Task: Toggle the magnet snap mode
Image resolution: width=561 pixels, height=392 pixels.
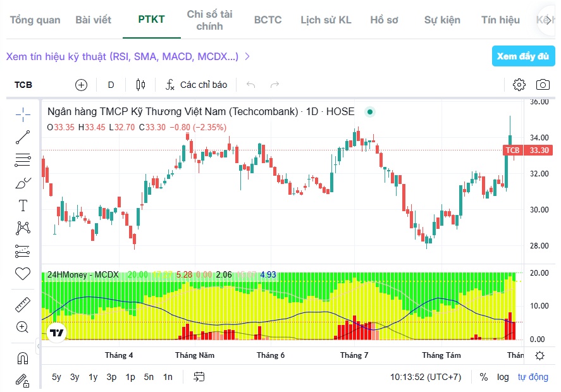Action: [x=23, y=358]
